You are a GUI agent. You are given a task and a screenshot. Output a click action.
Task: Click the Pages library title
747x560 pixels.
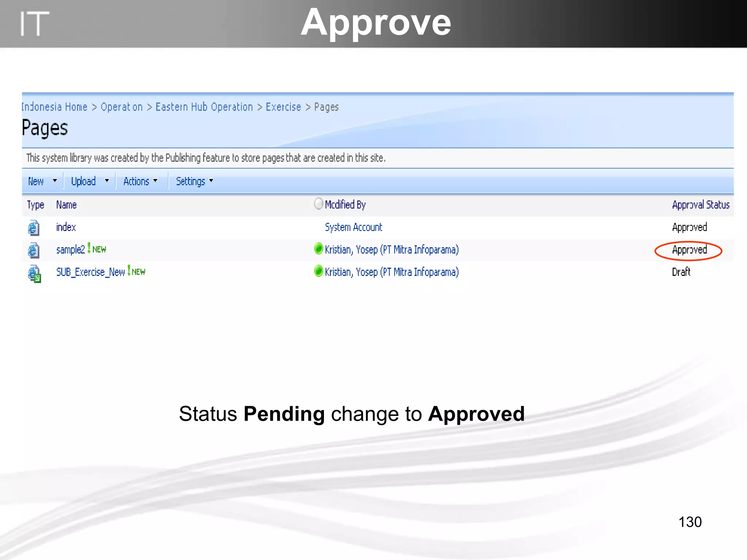pos(45,128)
